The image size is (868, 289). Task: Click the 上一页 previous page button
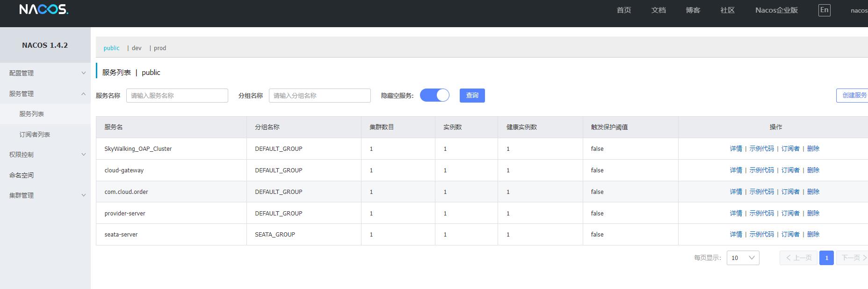click(798, 258)
